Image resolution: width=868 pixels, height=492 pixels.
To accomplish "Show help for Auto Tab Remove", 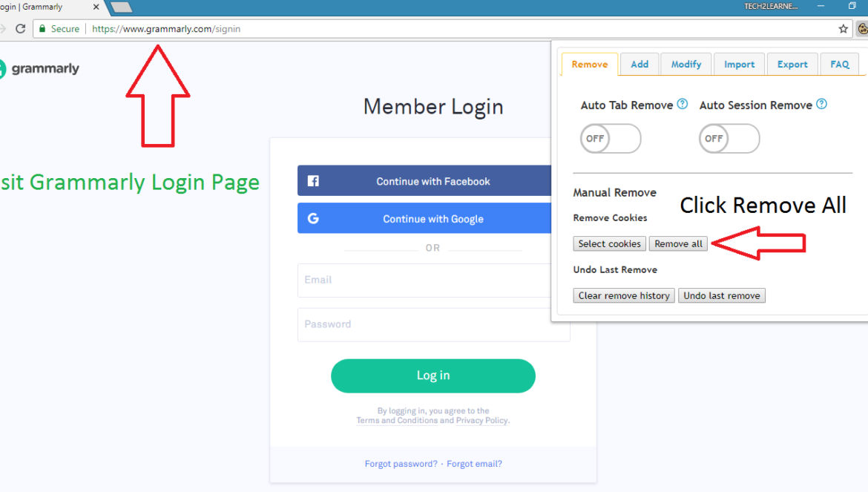I will pyautogui.click(x=683, y=104).
